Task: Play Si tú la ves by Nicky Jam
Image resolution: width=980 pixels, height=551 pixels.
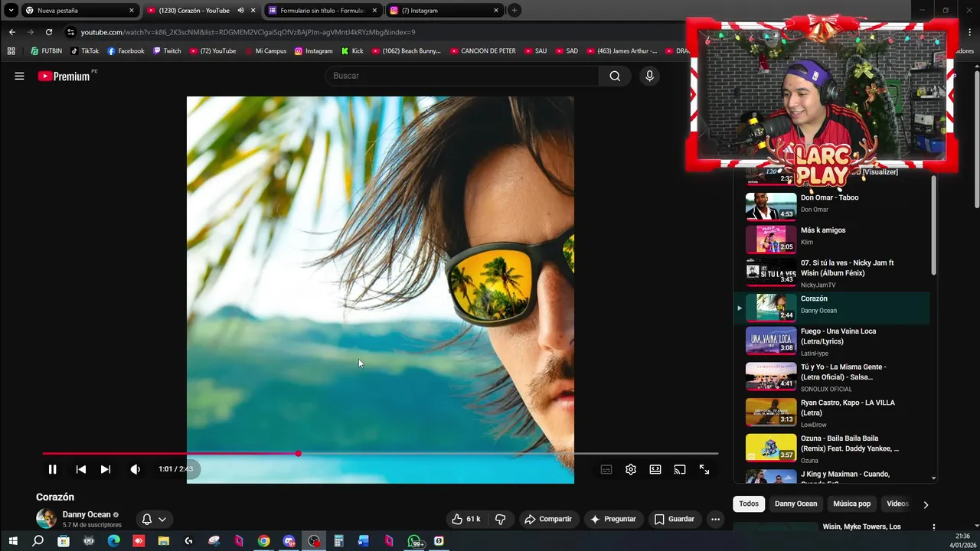Action: (x=831, y=272)
